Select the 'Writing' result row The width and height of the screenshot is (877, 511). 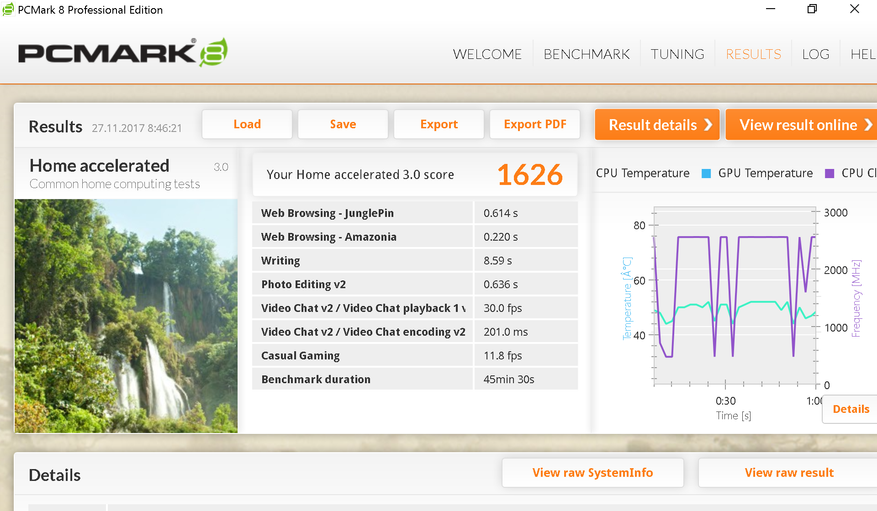[x=415, y=261]
